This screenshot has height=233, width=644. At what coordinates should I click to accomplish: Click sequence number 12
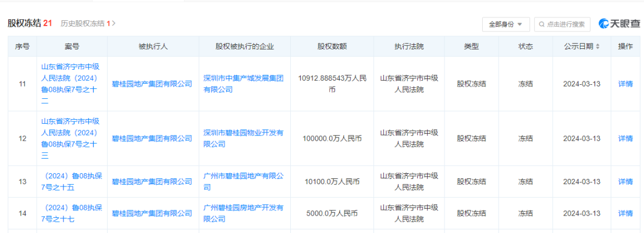(22, 138)
